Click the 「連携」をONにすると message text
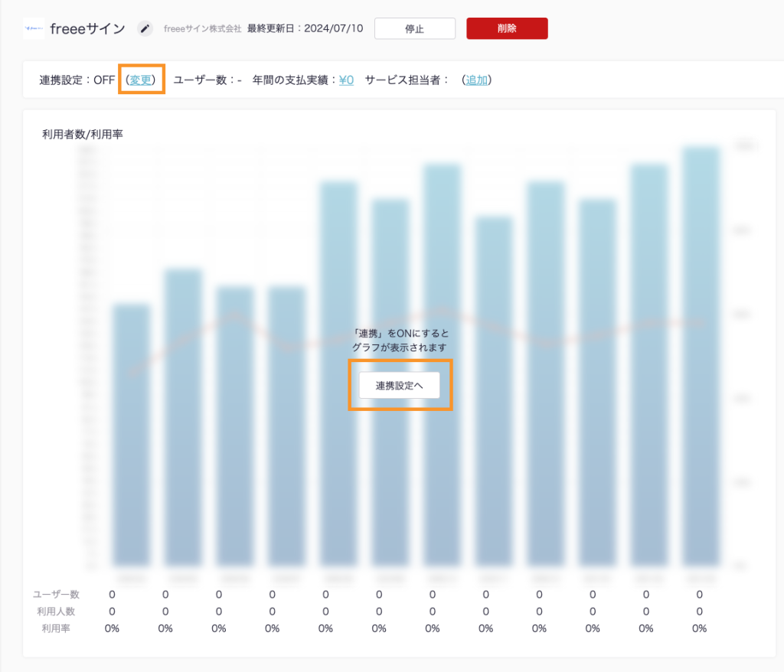784x672 pixels. pos(400,334)
